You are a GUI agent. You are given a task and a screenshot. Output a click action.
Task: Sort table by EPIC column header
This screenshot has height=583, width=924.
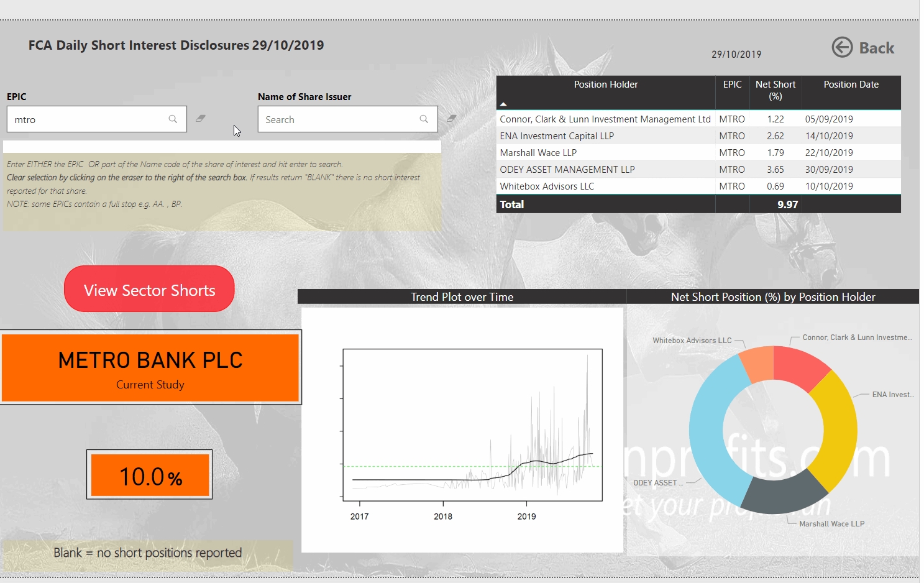(732, 85)
